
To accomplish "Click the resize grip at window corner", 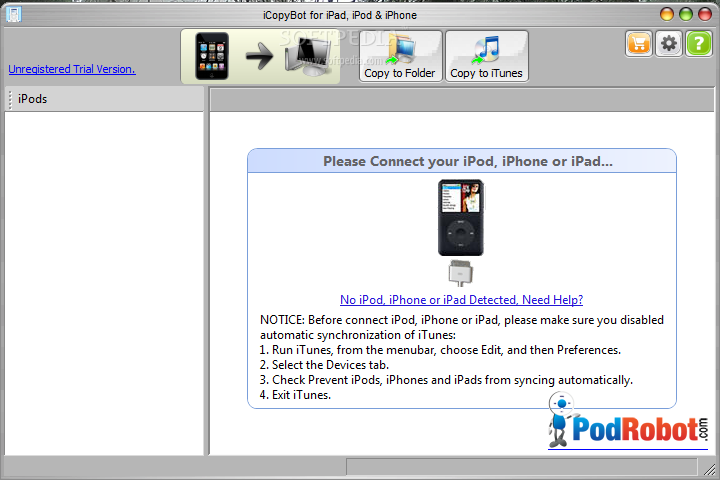I will (709, 469).
